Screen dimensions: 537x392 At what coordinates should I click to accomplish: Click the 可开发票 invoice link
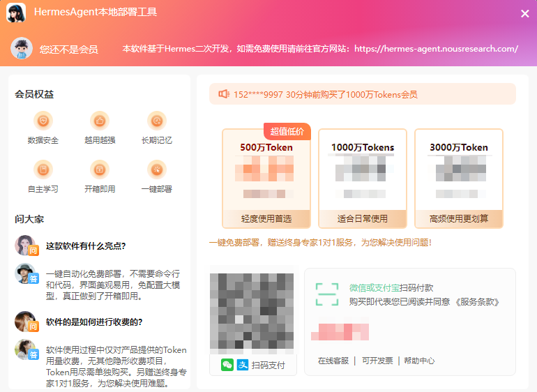point(377,361)
